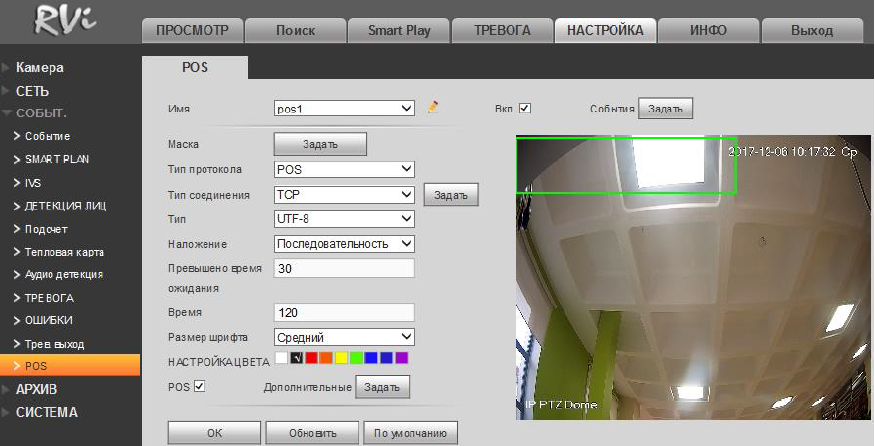Expand the Камера sidebar section

point(40,68)
